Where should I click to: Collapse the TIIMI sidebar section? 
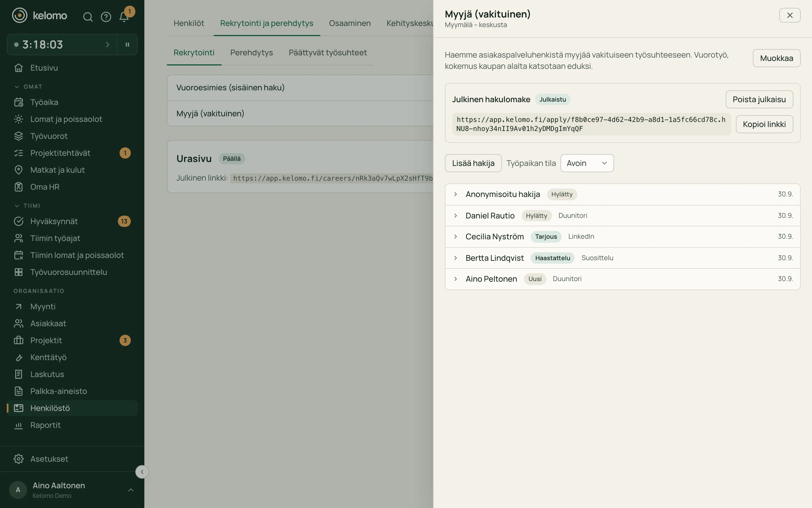coord(27,206)
